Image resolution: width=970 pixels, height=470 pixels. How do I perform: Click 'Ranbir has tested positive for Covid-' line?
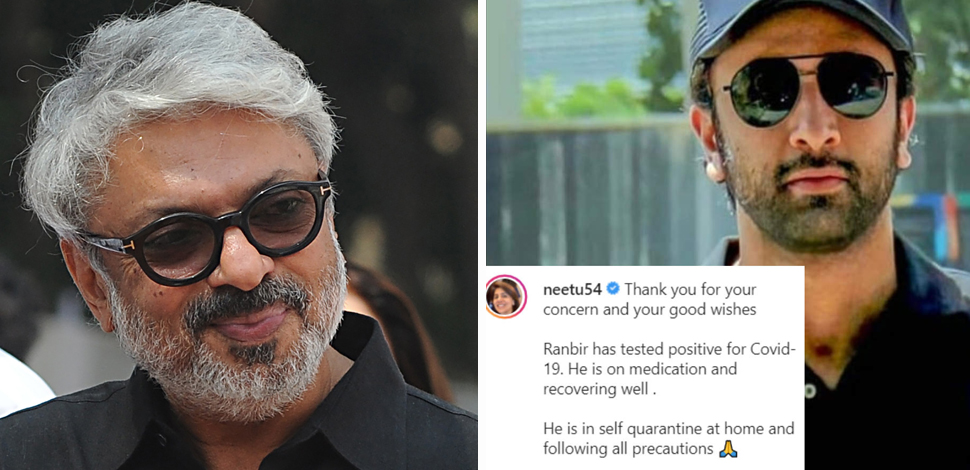669,349
